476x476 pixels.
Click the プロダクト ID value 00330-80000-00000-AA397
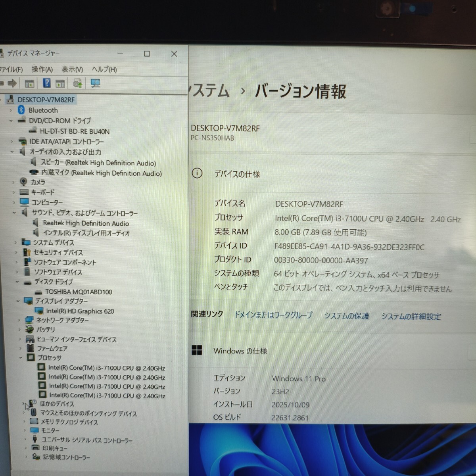tap(321, 261)
